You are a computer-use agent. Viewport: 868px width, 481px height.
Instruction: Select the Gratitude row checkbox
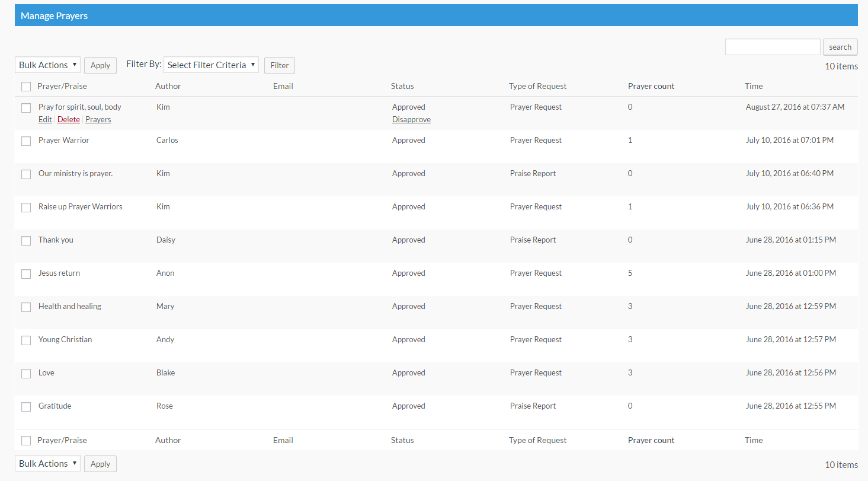pyautogui.click(x=26, y=407)
